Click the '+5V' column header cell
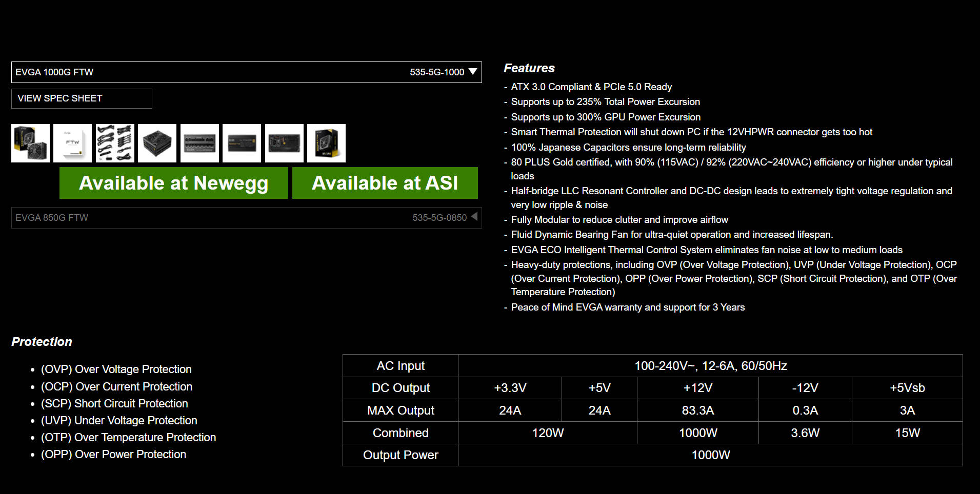980x494 pixels. click(x=599, y=388)
